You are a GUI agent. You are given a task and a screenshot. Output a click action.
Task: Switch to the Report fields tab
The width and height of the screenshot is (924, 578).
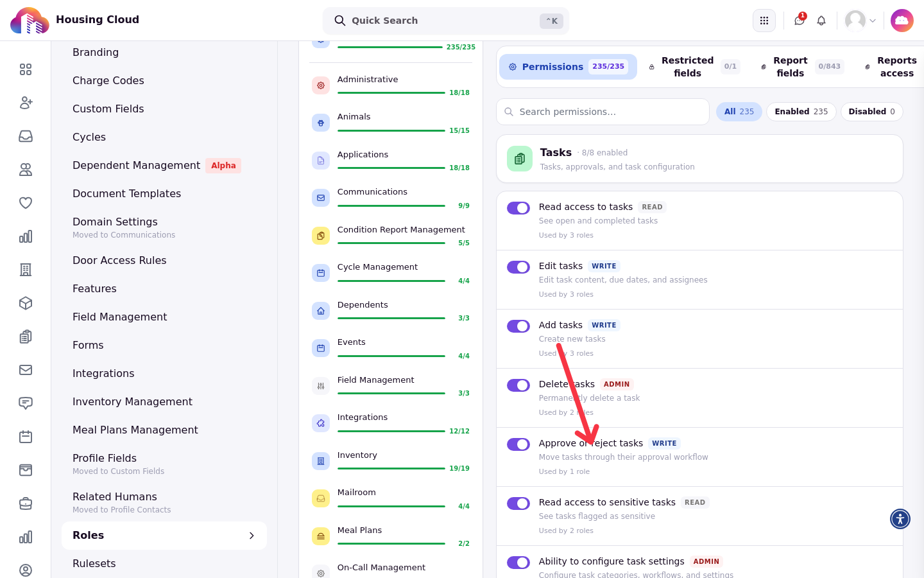802,67
